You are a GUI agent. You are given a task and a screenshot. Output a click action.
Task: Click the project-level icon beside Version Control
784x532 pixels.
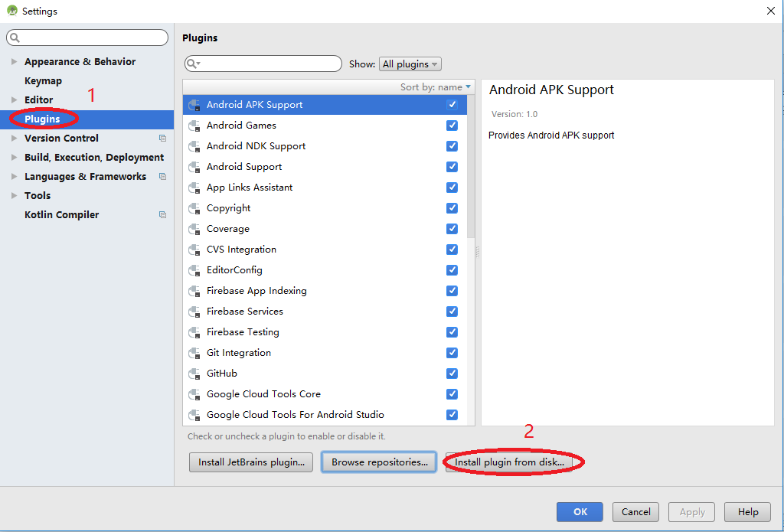pos(162,138)
